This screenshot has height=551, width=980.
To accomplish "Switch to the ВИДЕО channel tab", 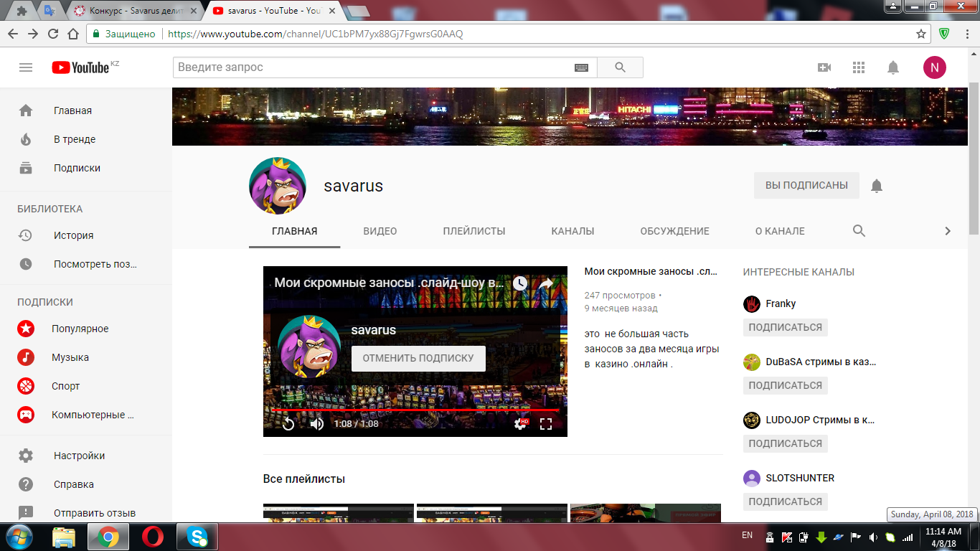I will (380, 231).
